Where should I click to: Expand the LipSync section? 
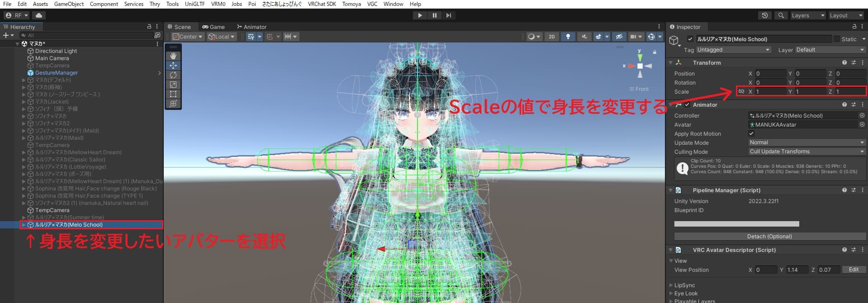(671, 285)
